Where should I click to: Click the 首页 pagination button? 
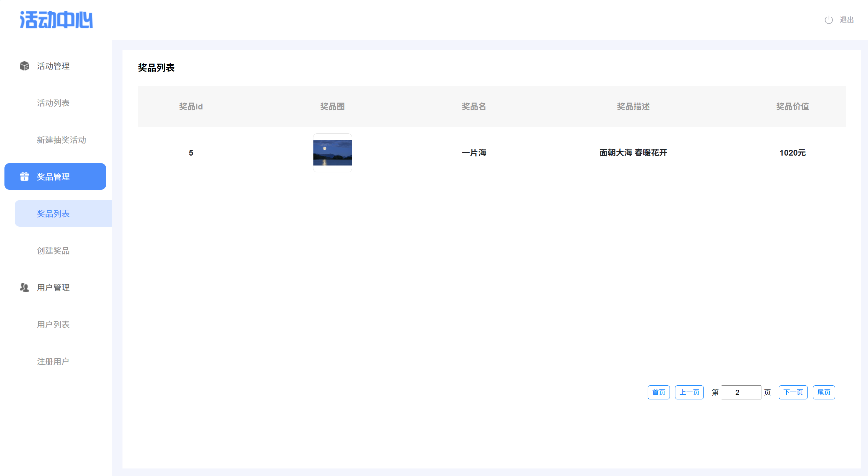(658, 392)
